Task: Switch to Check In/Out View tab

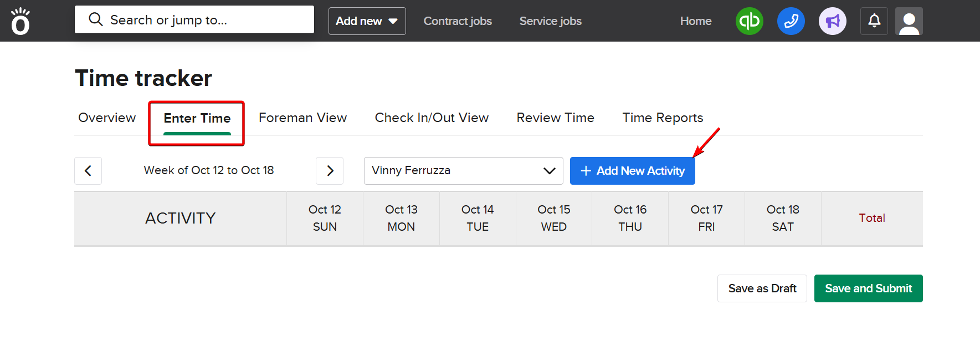Action: click(432, 118)
